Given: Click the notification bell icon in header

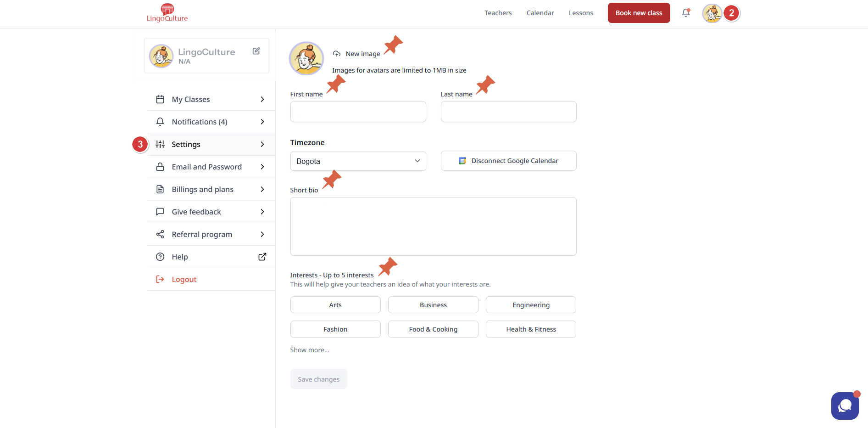Looking at the screenshot, I should [x=685, y=13].
